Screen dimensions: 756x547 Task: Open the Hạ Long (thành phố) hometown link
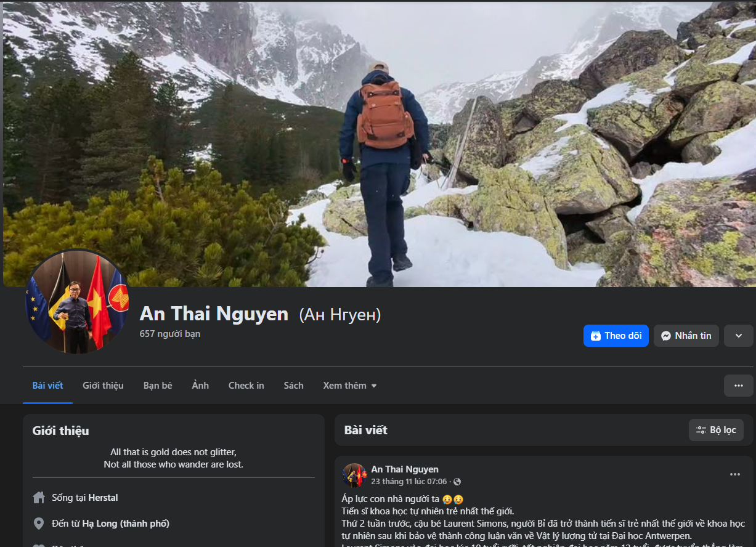126,524
